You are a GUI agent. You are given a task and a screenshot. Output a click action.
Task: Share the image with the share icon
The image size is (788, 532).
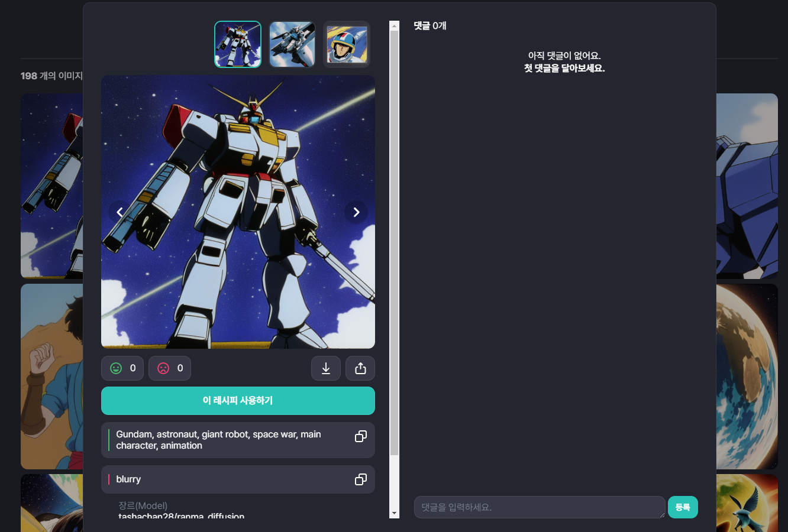360,368
